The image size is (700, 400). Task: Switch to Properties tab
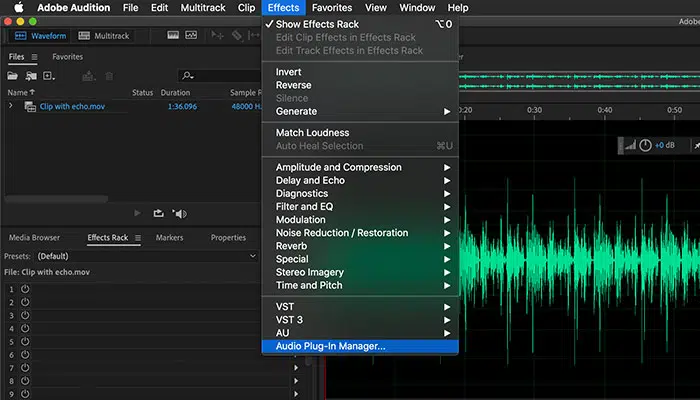click(228, 238)
